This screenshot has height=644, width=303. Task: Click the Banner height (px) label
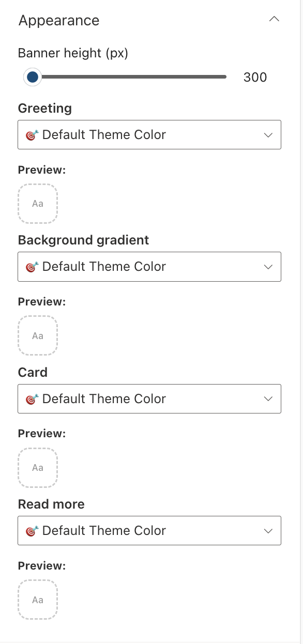coord(72,53)
